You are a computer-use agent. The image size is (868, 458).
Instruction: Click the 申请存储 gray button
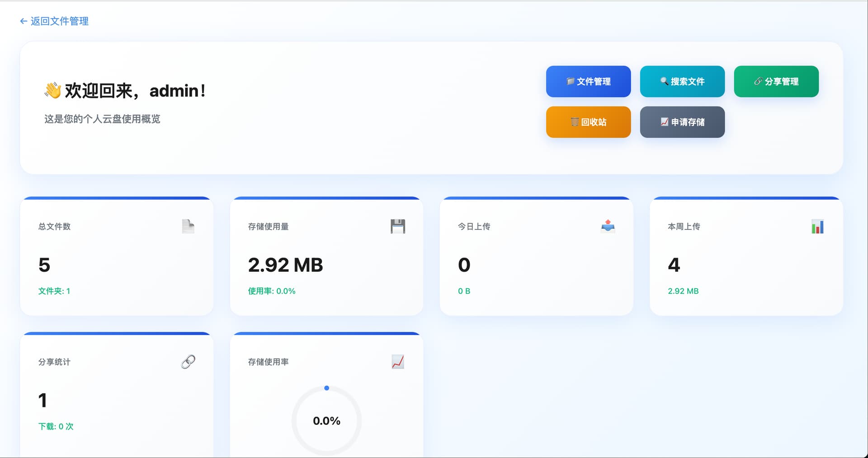(x=682, y=122)
